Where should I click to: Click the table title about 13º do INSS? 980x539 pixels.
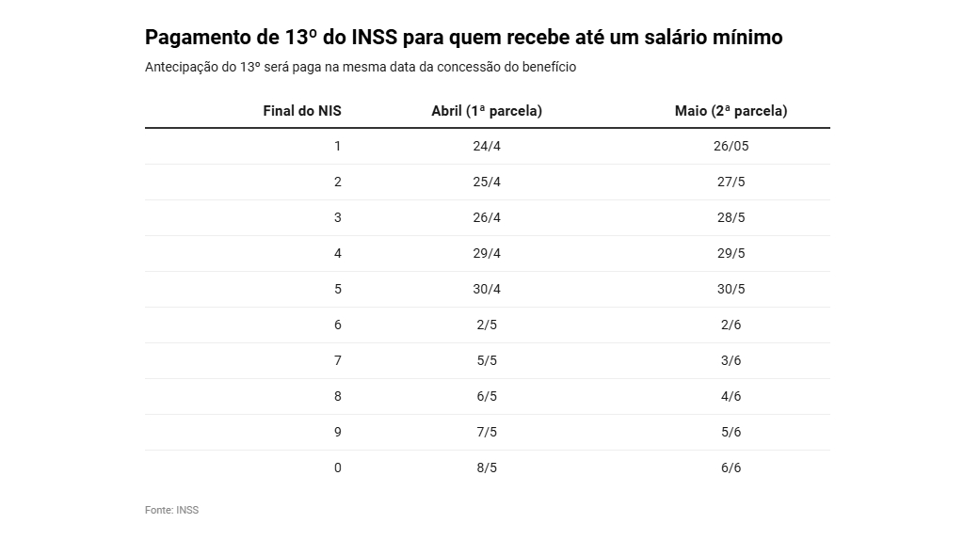click(463, 38)
